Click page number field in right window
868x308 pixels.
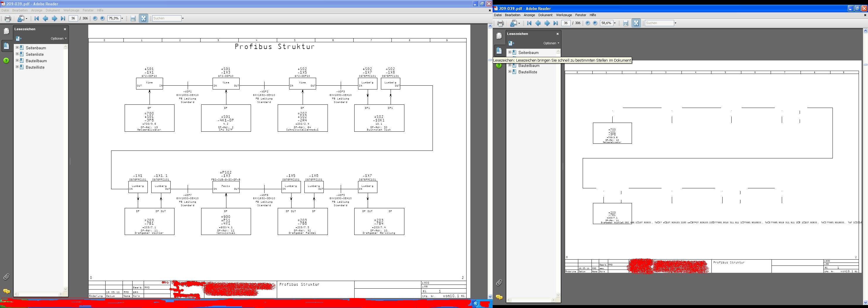tap(566, 23)
